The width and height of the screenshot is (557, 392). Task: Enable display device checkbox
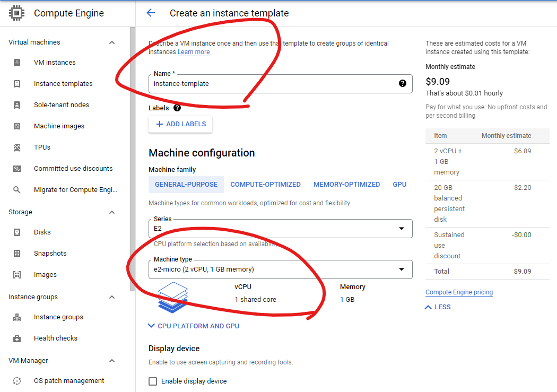click(x=153, y=381)
